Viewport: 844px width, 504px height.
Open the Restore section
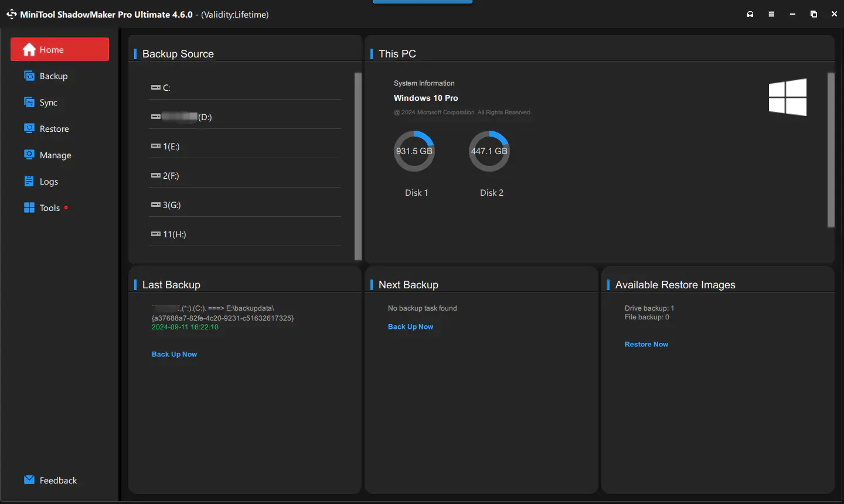coord(53,128)
